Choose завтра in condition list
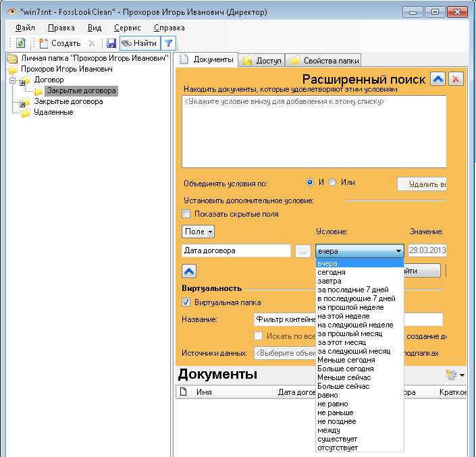Viewport: 476px width, 457px height. (360, 281)
